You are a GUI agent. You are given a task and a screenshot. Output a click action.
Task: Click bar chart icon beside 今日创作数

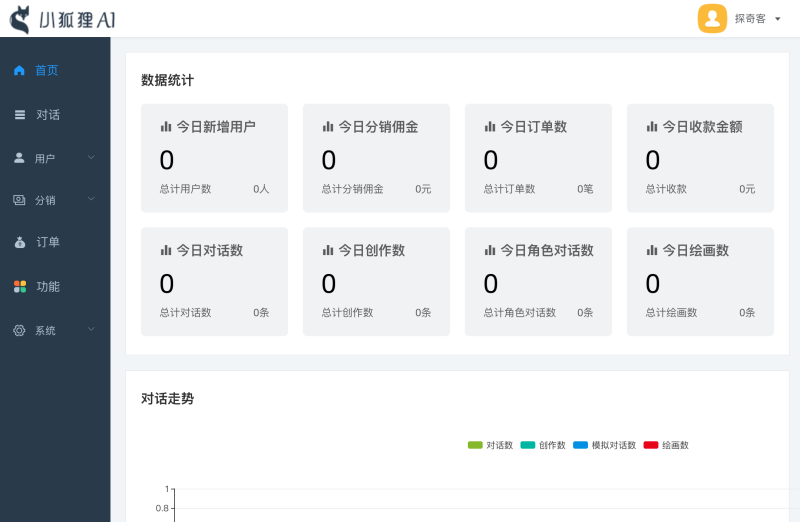point(328,250)
